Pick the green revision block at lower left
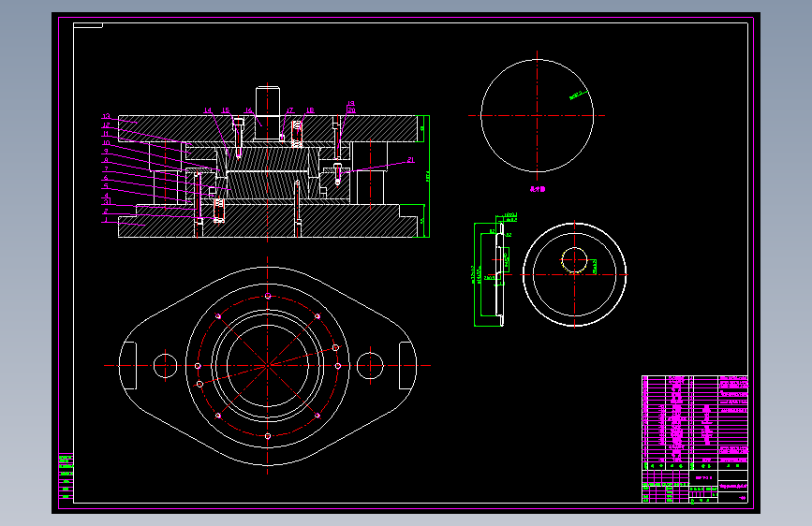This screenshot has height=526, width=812. pyautogui.click(x=66, y=476)
